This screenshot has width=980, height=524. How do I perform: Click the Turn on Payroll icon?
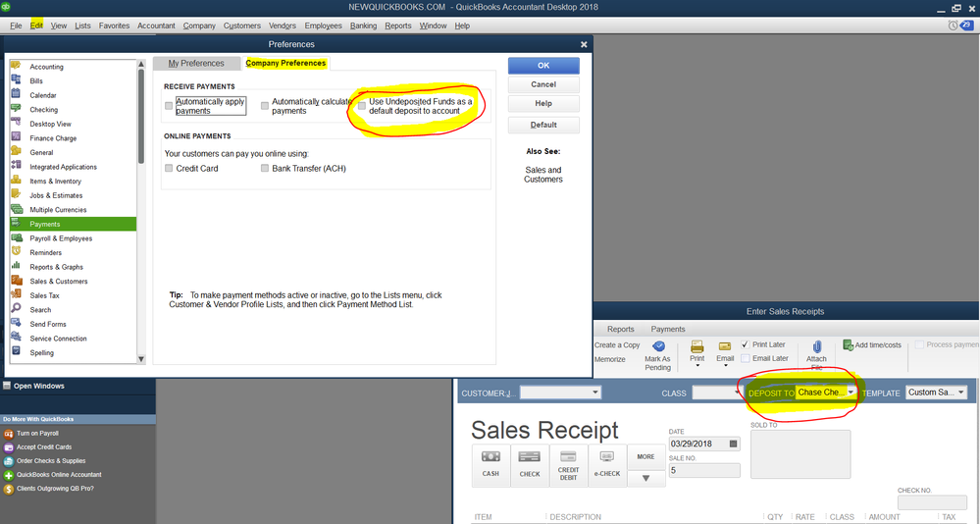(x=9, y=434)
